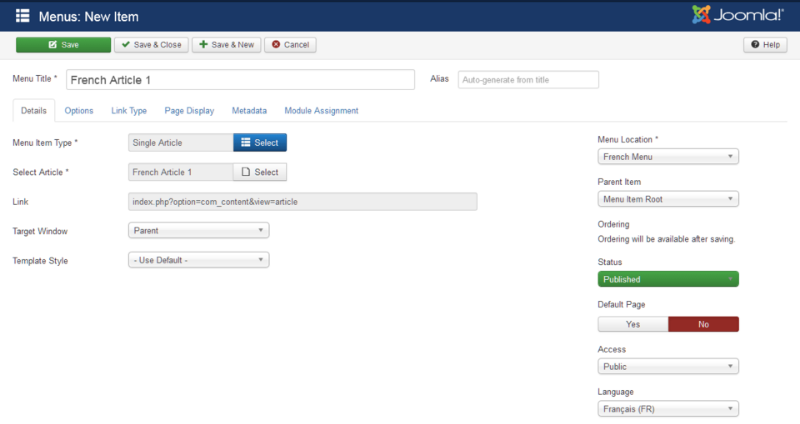The height and width of the screenshot is (424, 800).
Task: Open the Metadata tab
Action: point(249,111)
